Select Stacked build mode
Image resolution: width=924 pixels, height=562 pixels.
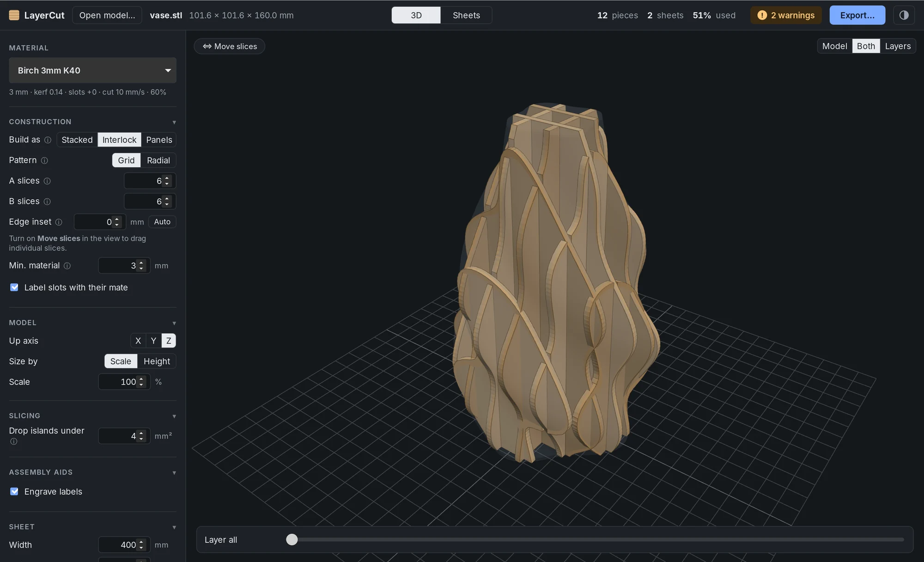click(x=77, y=140)
